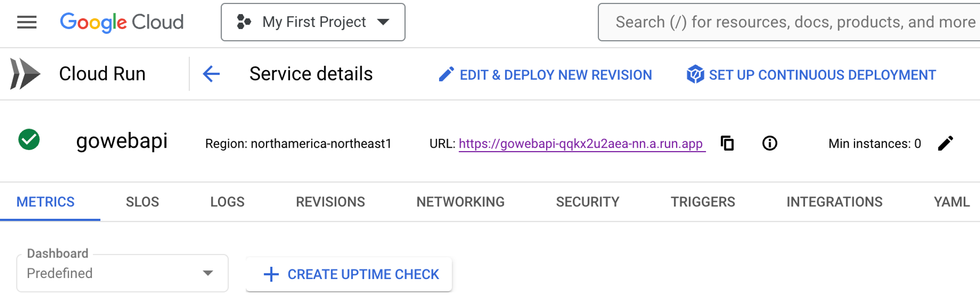
Task: Open the gowebapi run.app URL link
Action: (581, 144)
